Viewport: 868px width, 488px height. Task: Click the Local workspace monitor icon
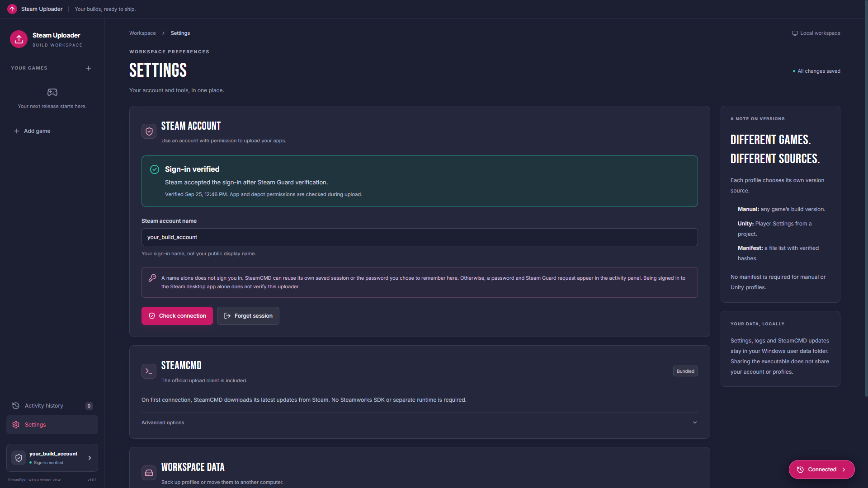pyautogui.click(x=795, y=33)
